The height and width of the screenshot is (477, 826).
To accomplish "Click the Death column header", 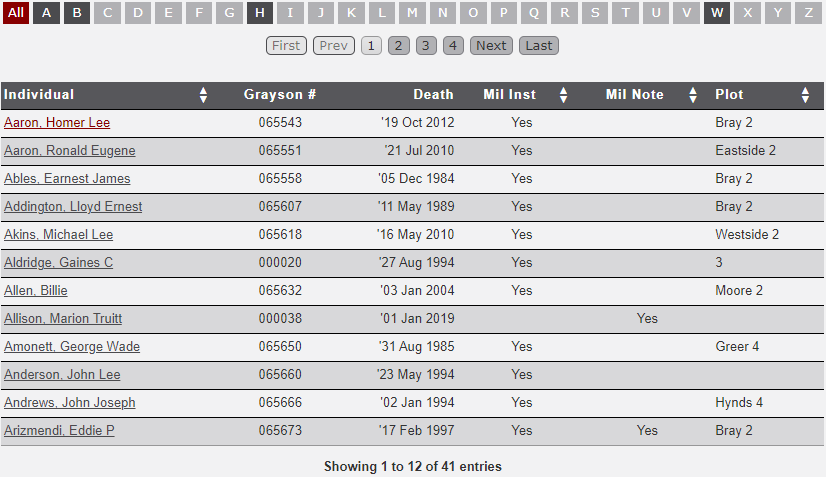I will click(433, 95).
